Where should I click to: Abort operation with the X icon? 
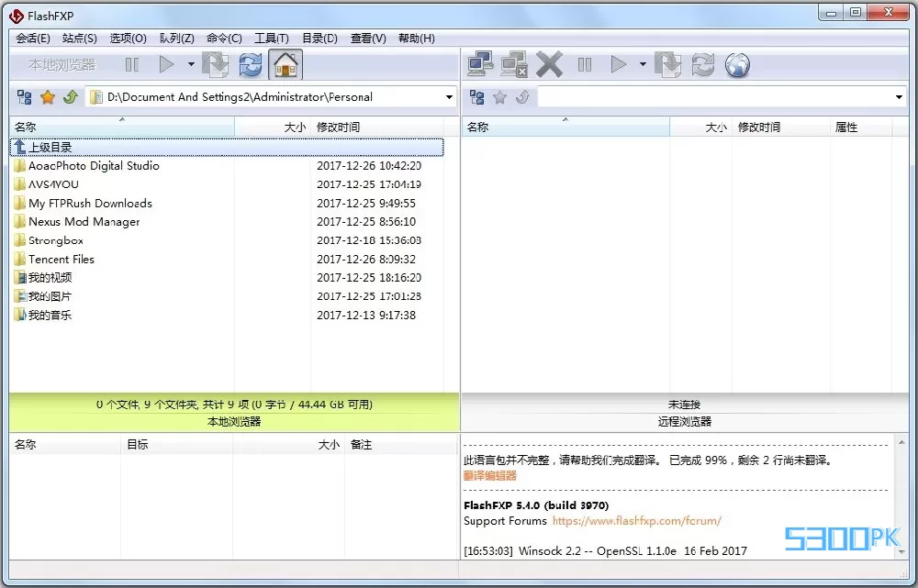pyautogui.click(x=549, y=64)
